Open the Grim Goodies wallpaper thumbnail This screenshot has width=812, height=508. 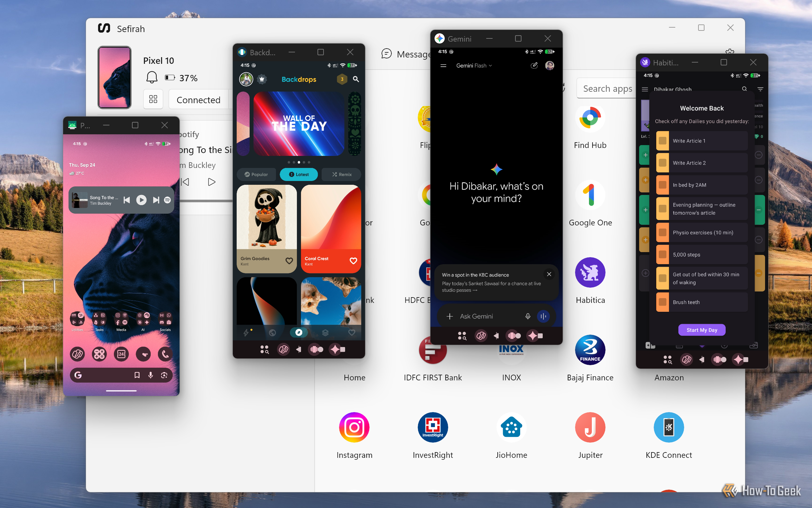(267, 217)
